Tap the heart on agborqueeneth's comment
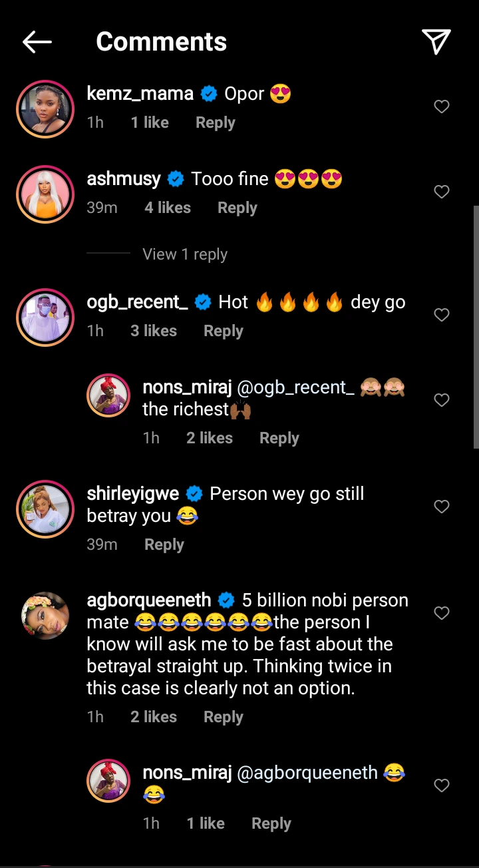479x868 pixels. 442,613
